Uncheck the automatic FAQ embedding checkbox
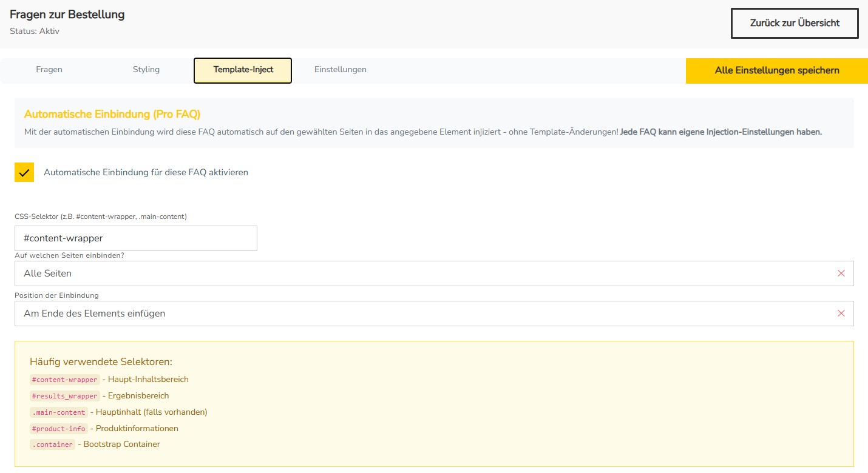This screenshot has height=473, width=868. coord(24,172)
